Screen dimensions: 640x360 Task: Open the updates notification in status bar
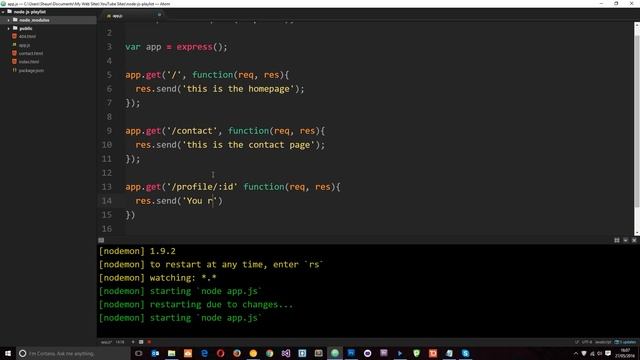coord(625,342)
